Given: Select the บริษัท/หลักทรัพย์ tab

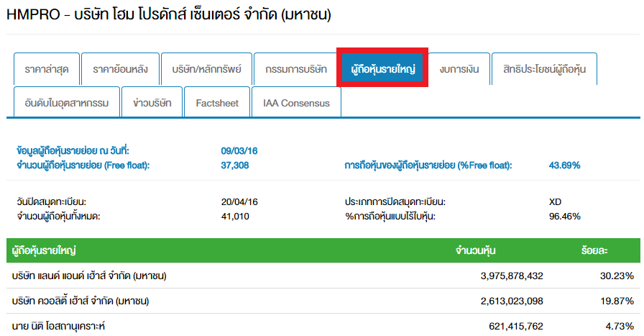Looking at the screenshot, I should tap(206, 69).
